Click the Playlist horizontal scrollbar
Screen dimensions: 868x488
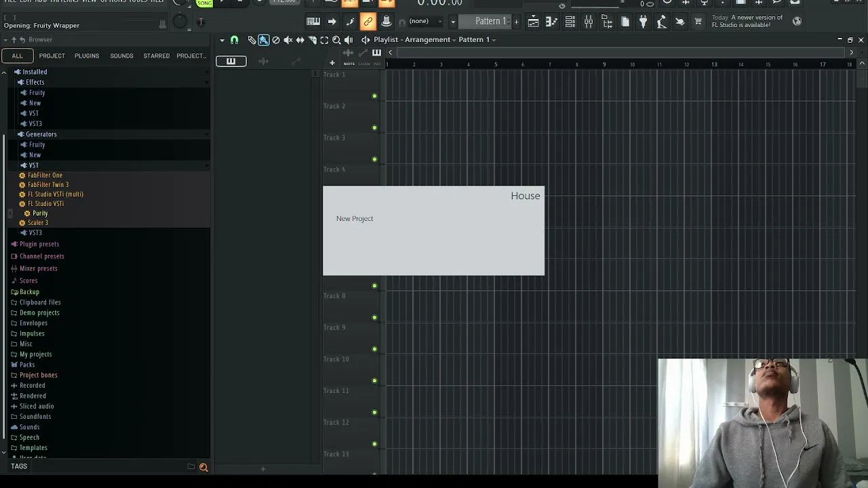click(620, 52)
